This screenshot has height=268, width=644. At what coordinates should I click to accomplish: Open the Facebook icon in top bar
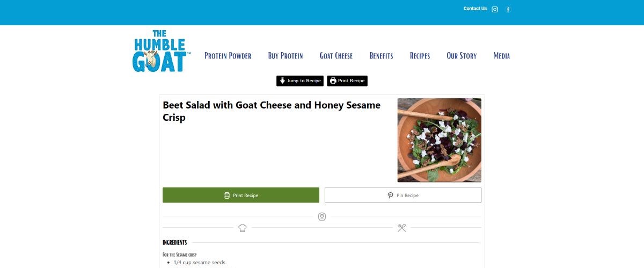click(x=508, y=9)
